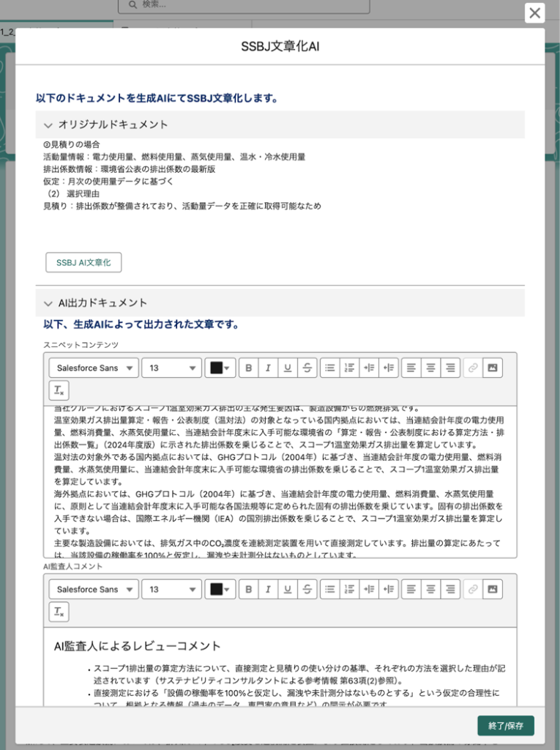
Task: Click the text （2） 選択理由
Action: point(72,193)
